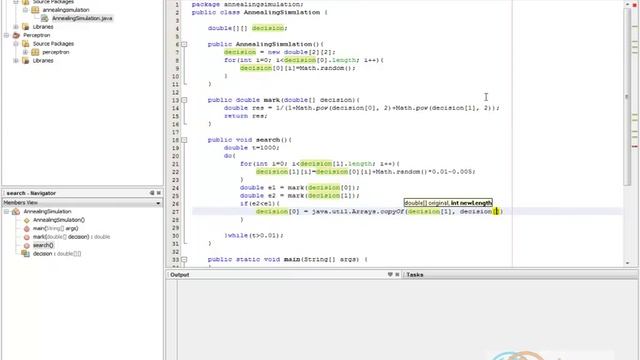Collapse the annealingsimulation package

pos(25,10)
